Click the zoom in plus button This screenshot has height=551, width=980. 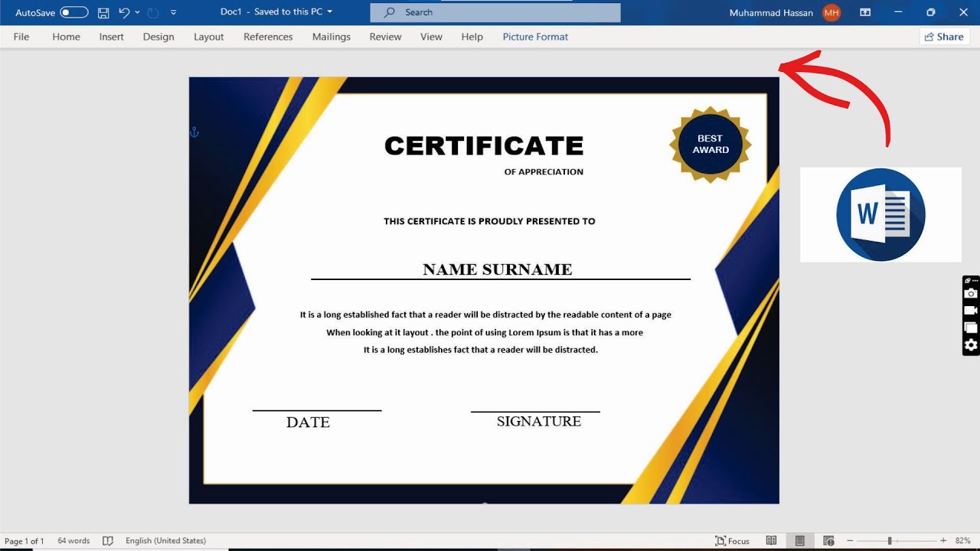coord(943,541)
